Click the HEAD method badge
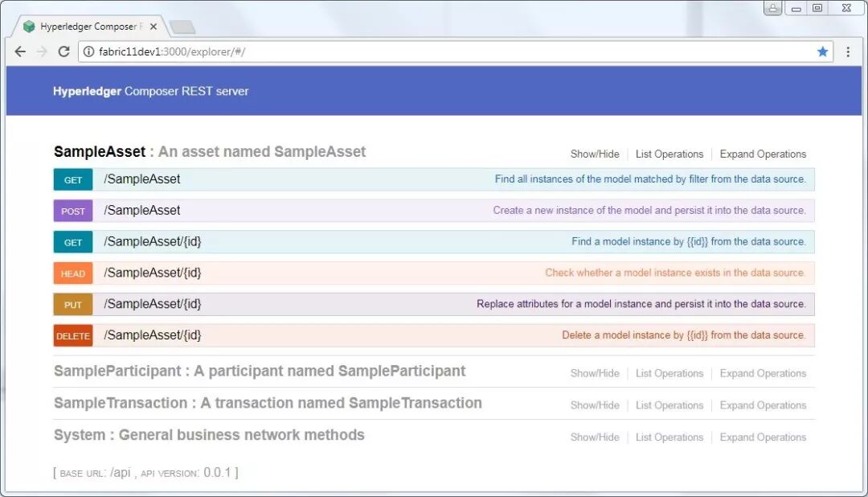 (x=73, y=273)
